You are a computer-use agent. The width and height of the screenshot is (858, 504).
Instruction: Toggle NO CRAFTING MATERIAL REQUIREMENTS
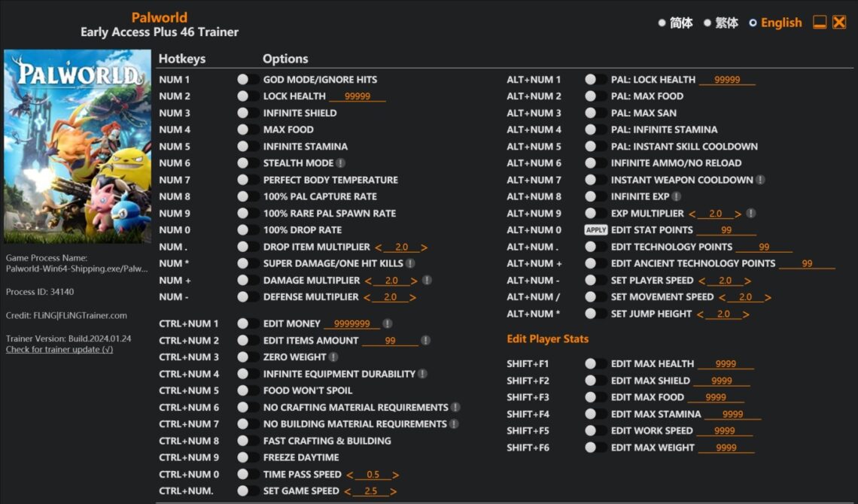pos(242,407)
